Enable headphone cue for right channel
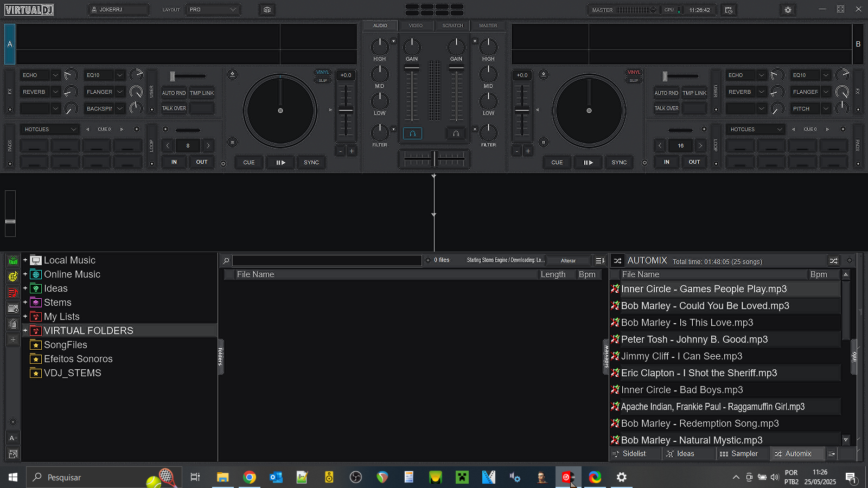The height and width of the screenshot is (488, 868). (456, 133)
